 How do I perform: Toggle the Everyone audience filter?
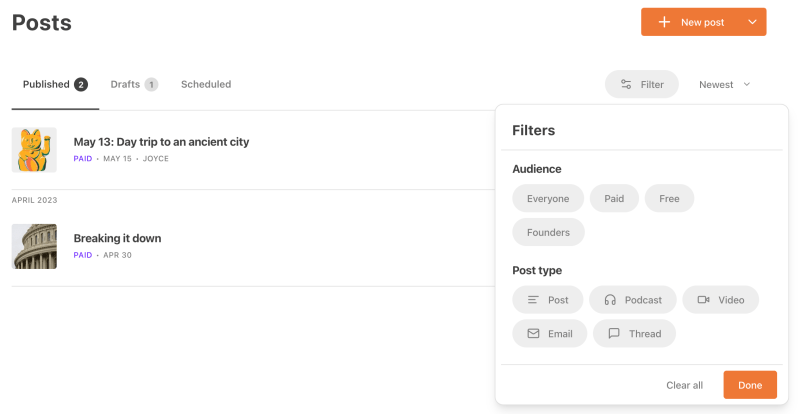click(x=548, y=199)
